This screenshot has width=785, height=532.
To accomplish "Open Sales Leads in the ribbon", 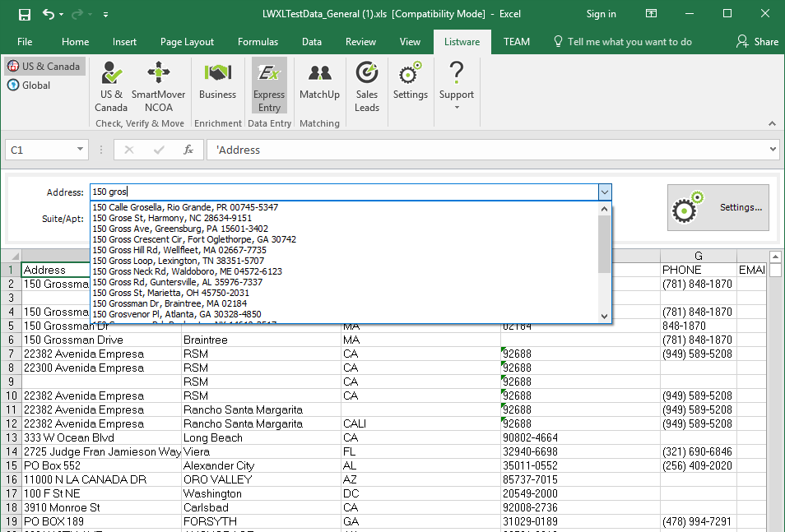I will (367, 86).
